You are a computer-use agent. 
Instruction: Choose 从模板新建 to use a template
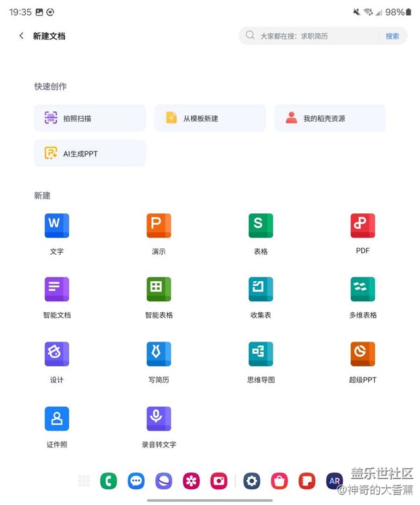(x=210, y=118)
